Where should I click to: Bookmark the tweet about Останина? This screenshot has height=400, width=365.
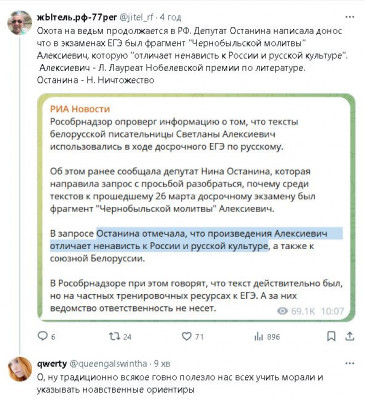point(331,336)
